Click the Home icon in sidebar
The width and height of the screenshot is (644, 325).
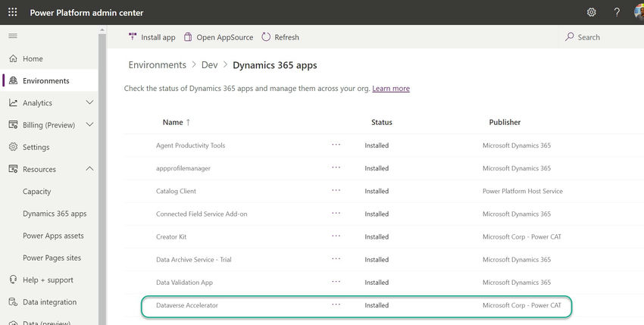pyautogui.click(x=13, y=59)
